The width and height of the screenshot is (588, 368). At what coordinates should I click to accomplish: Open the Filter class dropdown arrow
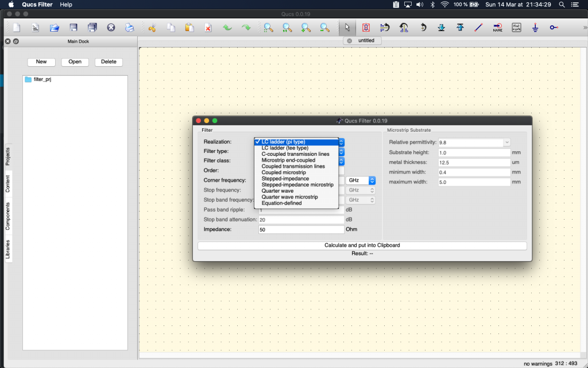tap(341, 161)
